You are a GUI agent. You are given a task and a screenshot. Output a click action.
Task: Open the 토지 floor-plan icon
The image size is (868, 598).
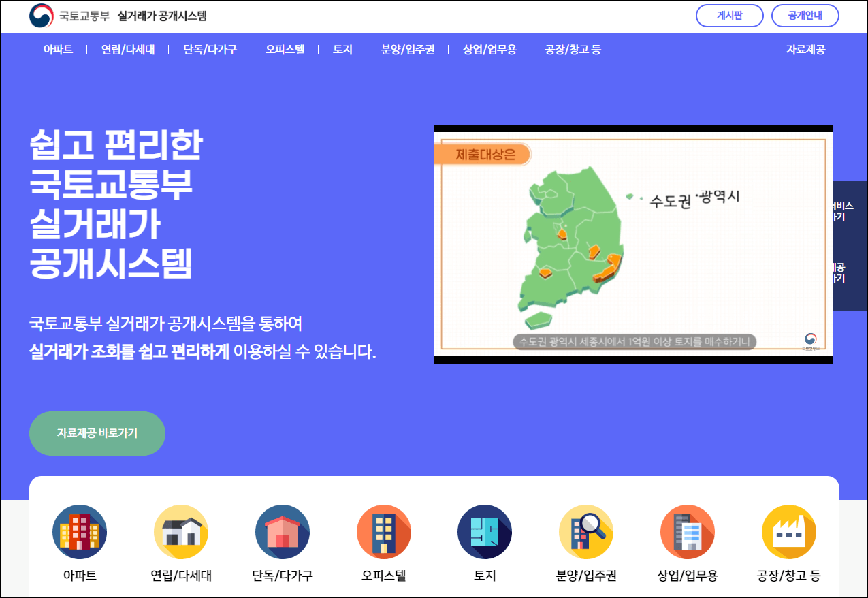click(x=485, y=532)
